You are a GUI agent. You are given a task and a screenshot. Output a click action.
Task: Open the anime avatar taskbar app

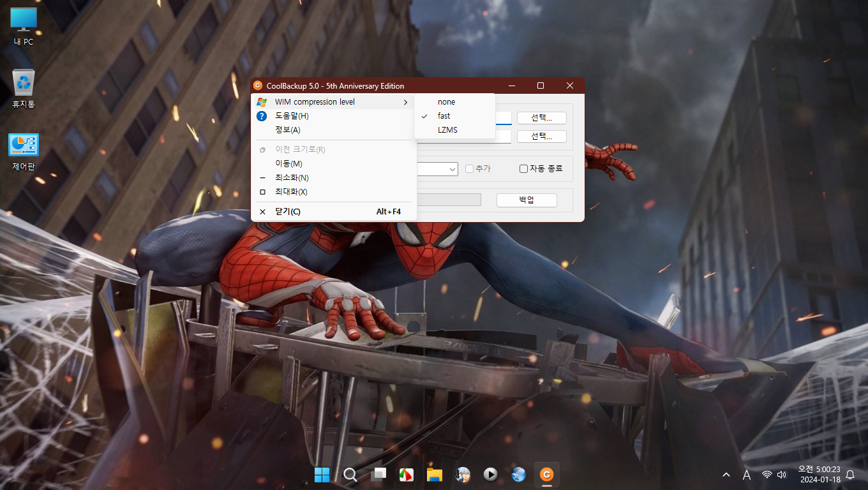(463, 475)
